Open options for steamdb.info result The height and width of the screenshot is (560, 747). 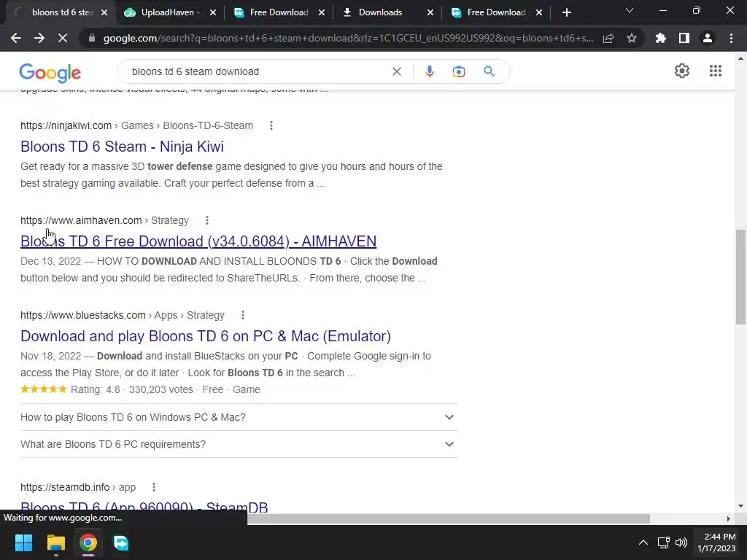click(153, 487)
